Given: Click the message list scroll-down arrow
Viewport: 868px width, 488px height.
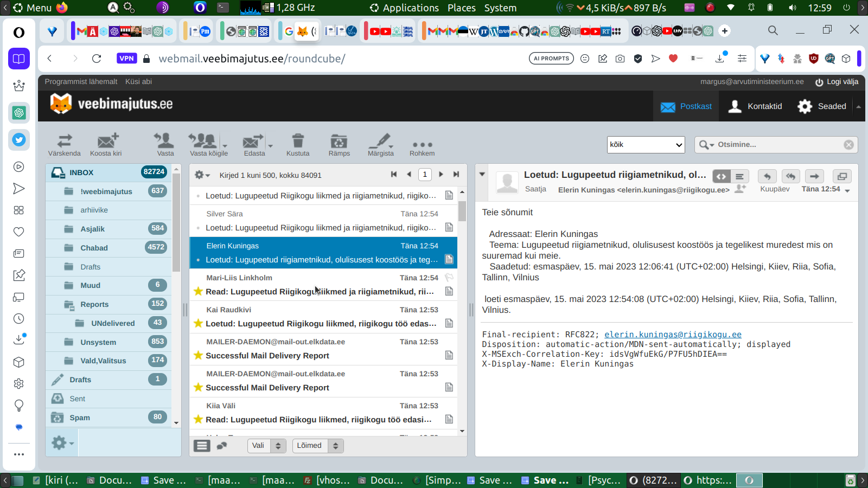Looking at the screenshot, I should (462, 431).
